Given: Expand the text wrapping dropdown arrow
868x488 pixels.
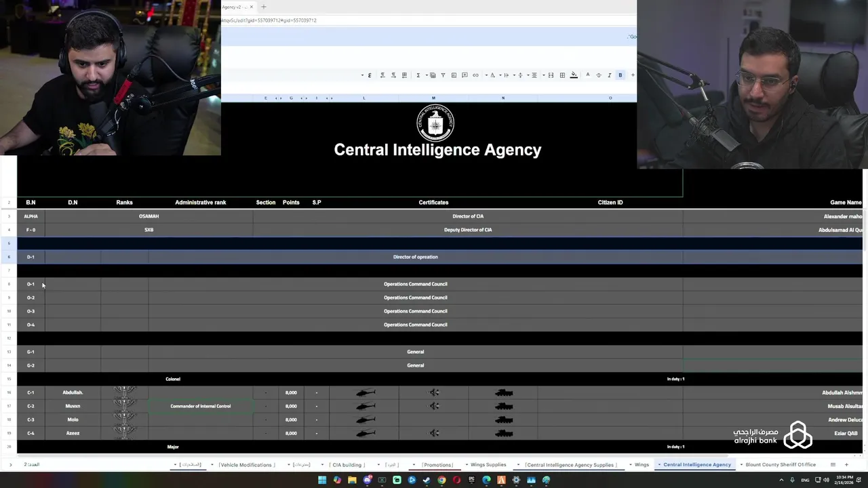Looking at the screenshot, I should click(500, 75).
